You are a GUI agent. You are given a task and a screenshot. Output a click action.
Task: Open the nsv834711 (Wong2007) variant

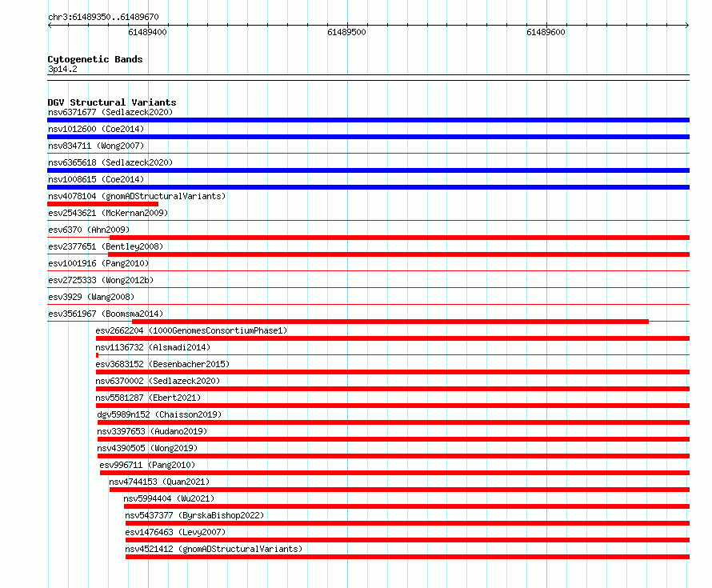click(x=96, y=146)
